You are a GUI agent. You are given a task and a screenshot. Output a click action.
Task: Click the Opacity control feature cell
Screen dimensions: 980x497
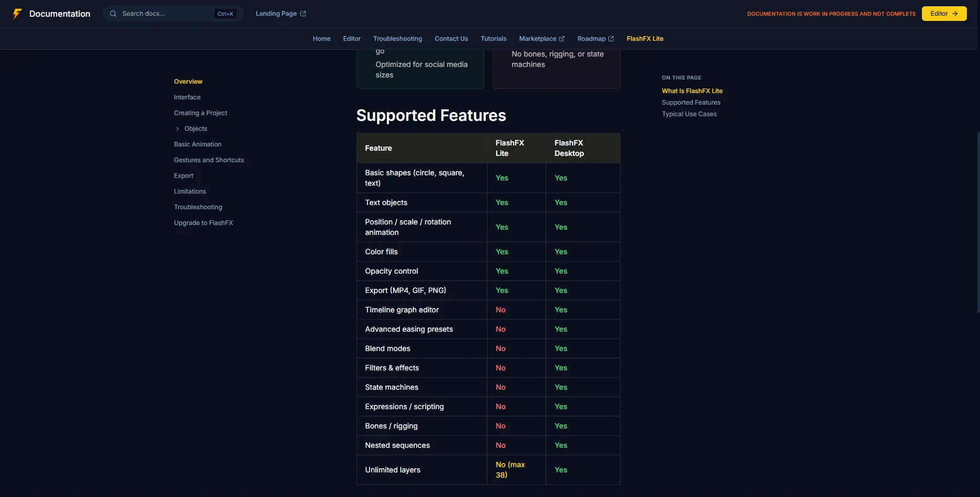pyautogui.click(x=422, y=271)
